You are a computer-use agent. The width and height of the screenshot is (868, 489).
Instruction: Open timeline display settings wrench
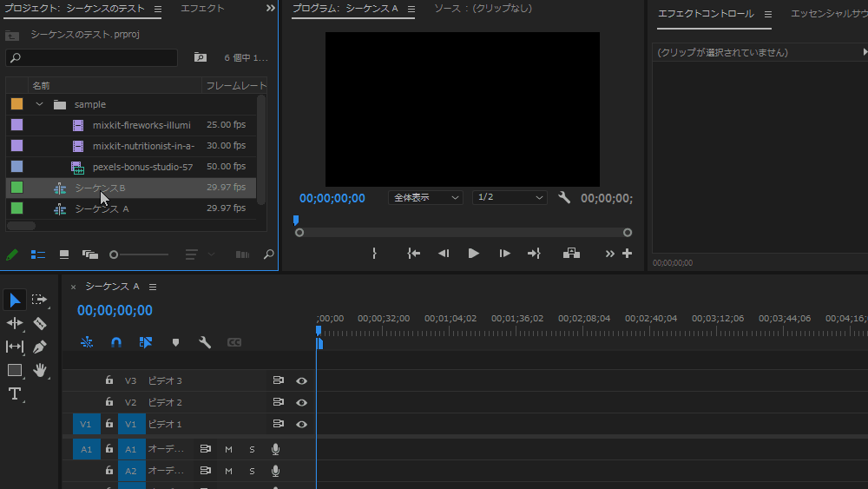205,342
